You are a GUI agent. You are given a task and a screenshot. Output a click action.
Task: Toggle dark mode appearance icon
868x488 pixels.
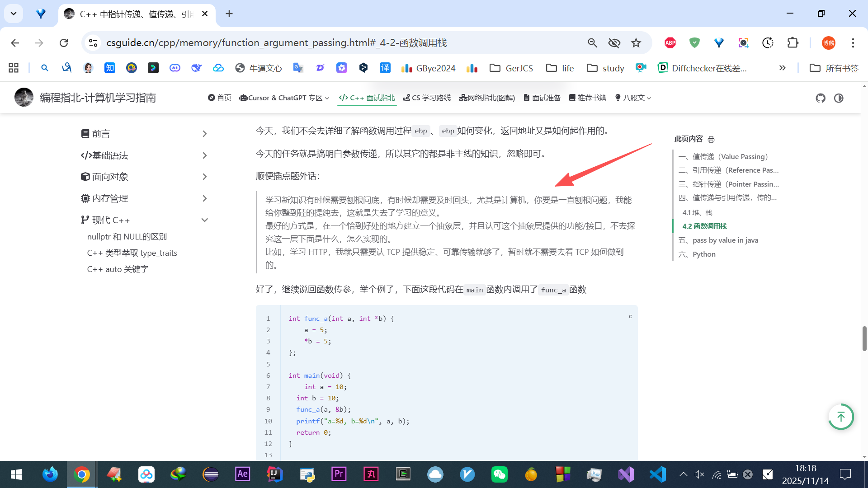pos(839,98)
